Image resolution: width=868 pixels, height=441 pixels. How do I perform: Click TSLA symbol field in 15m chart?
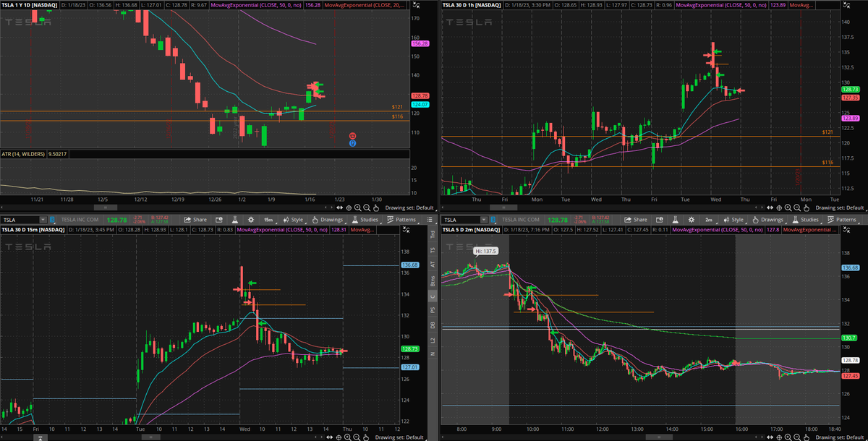click(x=20, y=219)
